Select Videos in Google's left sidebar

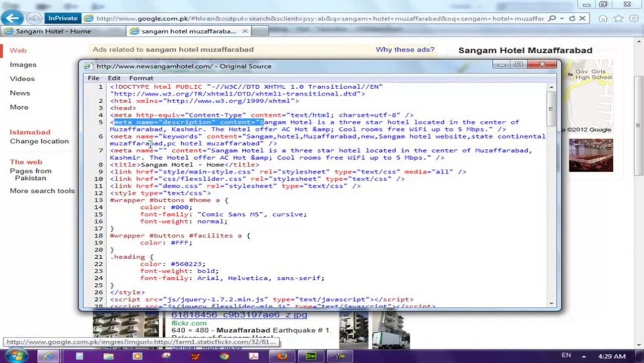click(22, 79)
